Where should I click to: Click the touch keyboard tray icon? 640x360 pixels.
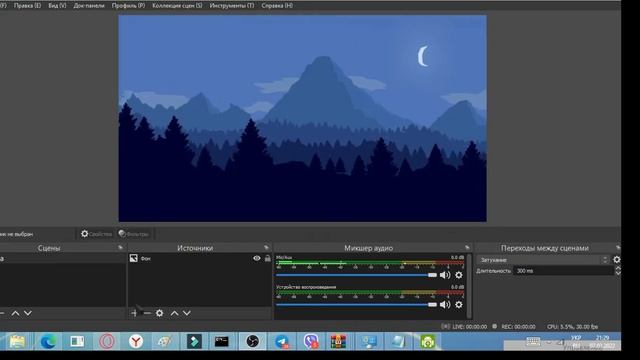tap(533, 341)
